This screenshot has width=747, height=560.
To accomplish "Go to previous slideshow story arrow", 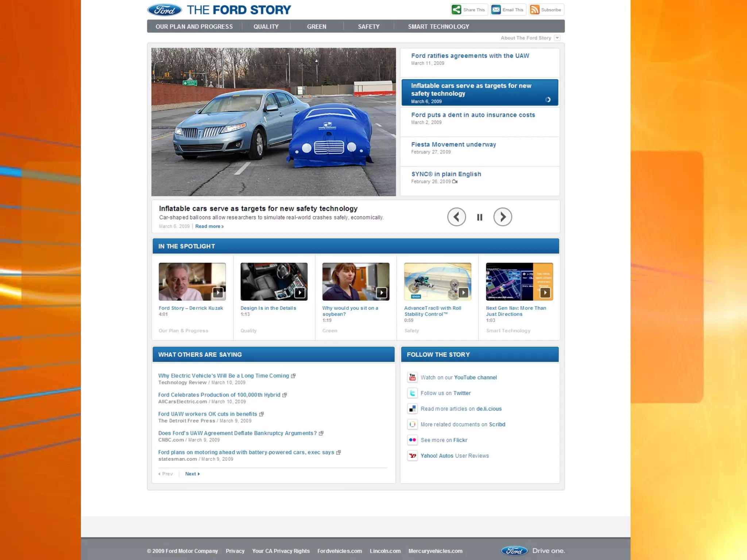I will [456, 217].
